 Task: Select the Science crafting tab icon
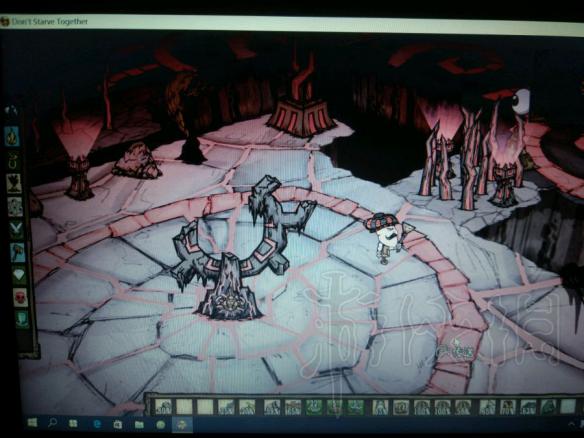[x=15, y=206]
